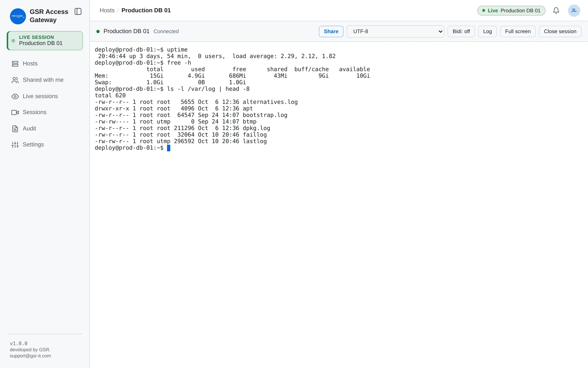
Task: Click the 'bootstrap.log' entry in terminal
Action: [265, 115]
